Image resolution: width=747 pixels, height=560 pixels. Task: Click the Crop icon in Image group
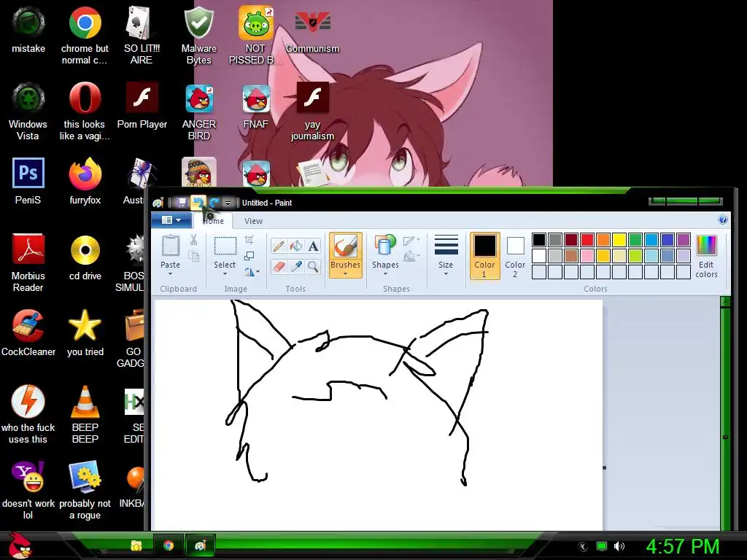249,239
